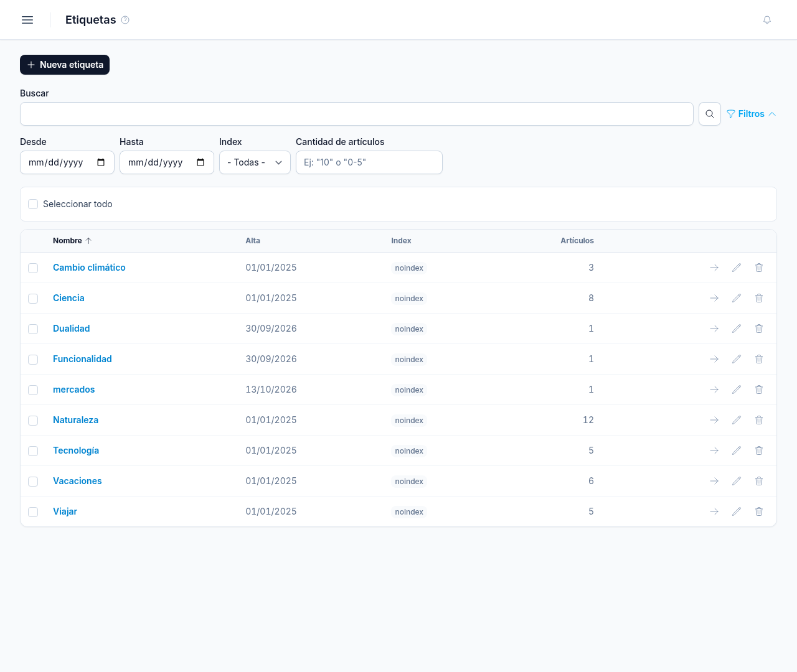This screenshot has height=672, width=797.
Task: Open the Funcionalidad tag arrow
Action: point(714,359)
